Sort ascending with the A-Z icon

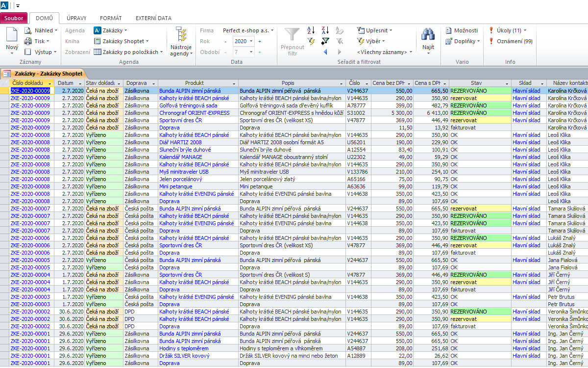coord(311,30)
